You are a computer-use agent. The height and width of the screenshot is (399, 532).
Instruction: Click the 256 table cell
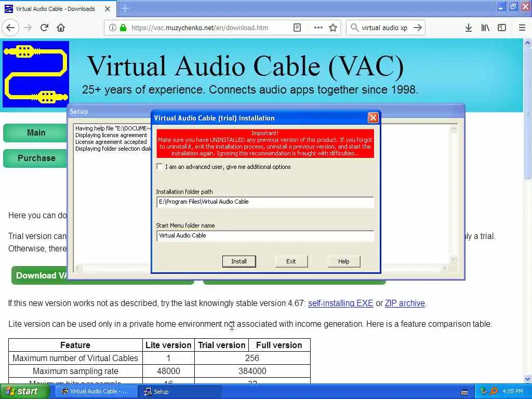(x=252, y=358)
